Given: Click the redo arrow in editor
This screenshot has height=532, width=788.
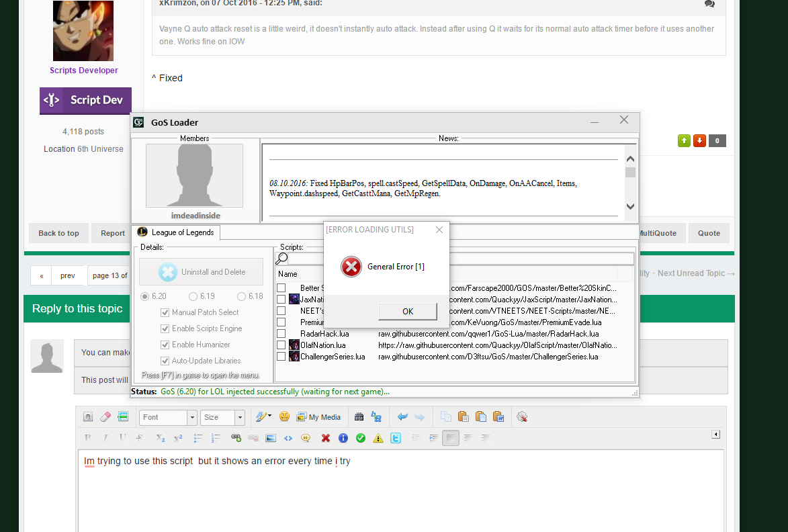Looking at the screenshot, I should 419,416.
